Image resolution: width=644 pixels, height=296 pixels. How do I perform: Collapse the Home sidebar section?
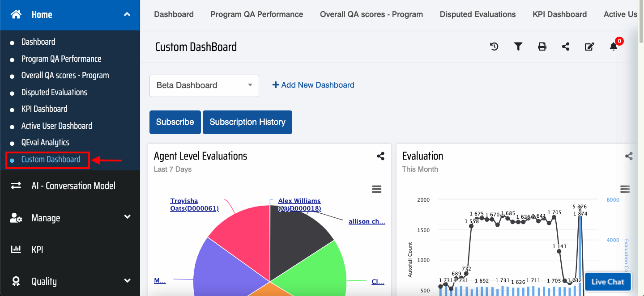coord(127,15)
